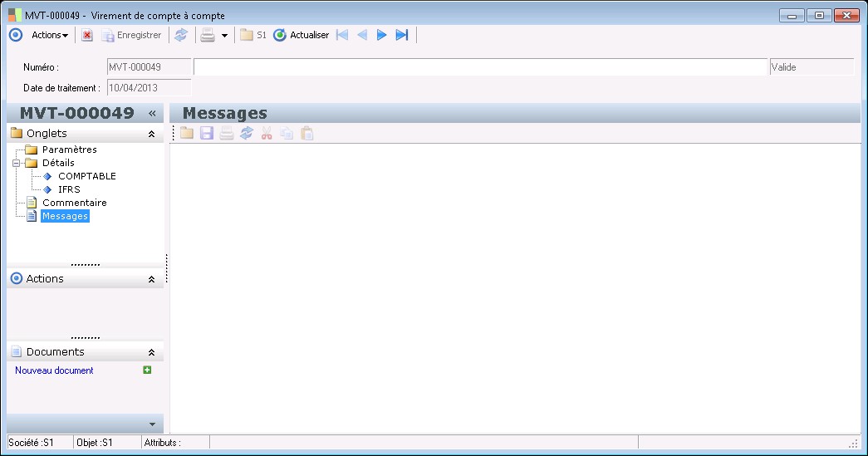Screen dimensions: 868x456
Task: Go to the previous record
Action: [x=362, y=35]
